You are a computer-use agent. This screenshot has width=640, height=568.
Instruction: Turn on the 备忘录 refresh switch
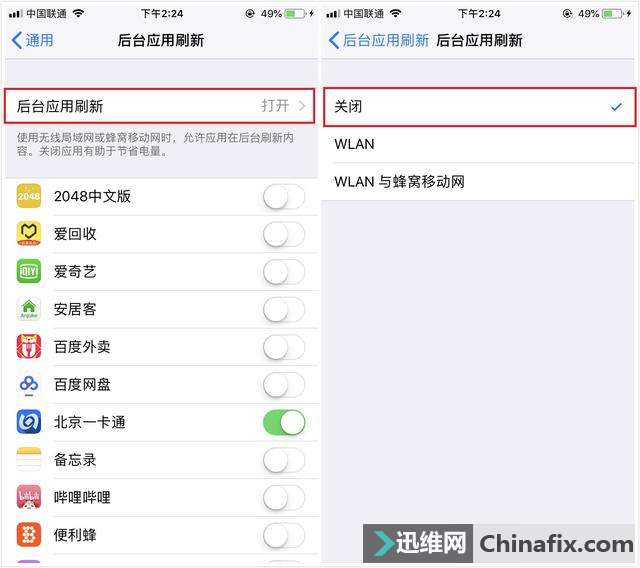pyautogui.click(x=284, y=460)
